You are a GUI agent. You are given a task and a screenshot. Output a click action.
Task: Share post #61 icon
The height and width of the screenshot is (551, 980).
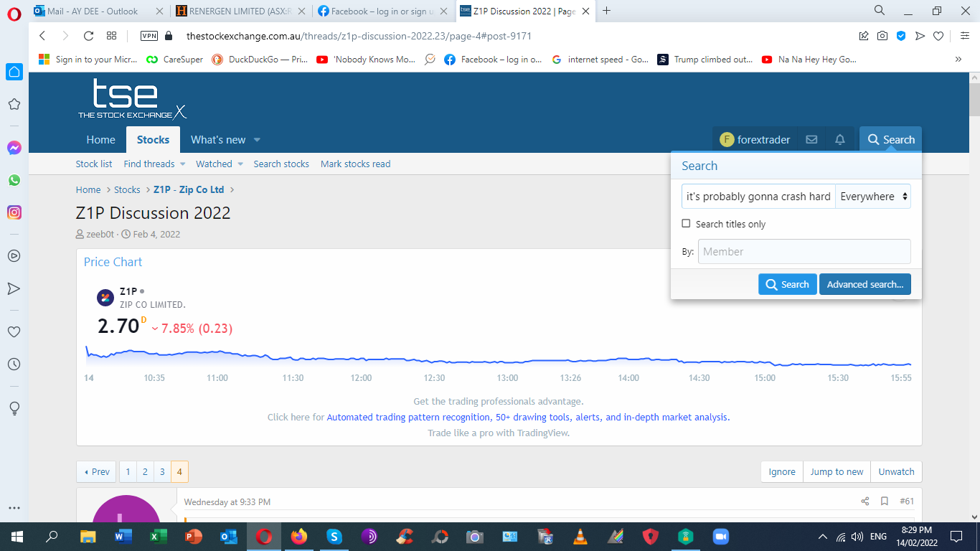pos(864,501)
